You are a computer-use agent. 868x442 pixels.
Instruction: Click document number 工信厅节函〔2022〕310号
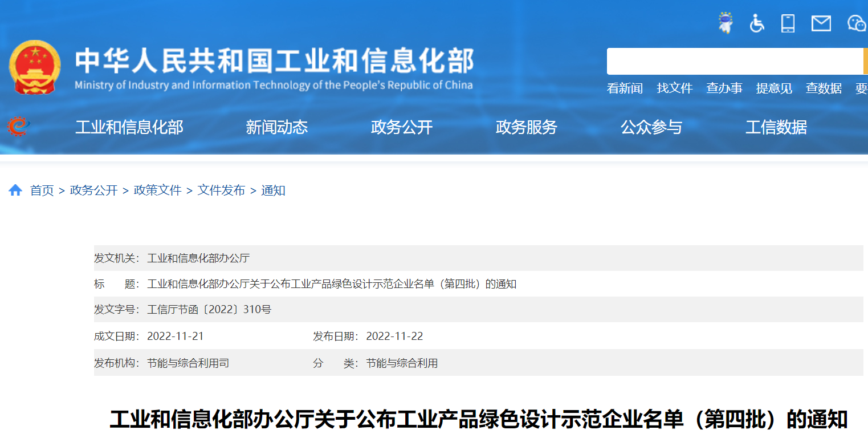click(209, 310)
